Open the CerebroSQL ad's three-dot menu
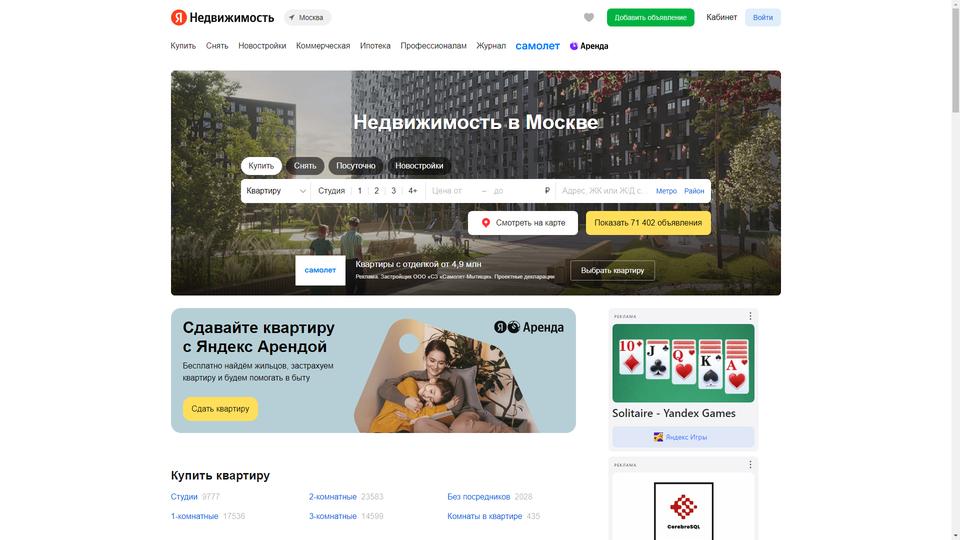The height and width of the screenshot is (540, 960). (750, 465)
